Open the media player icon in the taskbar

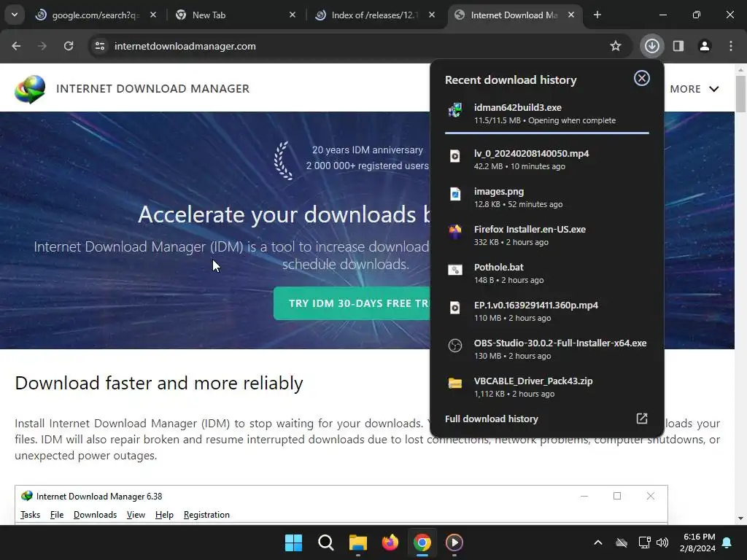[454, 542]
